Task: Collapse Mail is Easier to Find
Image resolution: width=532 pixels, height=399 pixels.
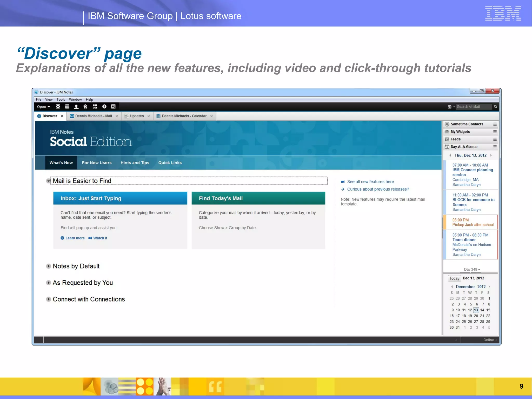Action: point(48,181)
